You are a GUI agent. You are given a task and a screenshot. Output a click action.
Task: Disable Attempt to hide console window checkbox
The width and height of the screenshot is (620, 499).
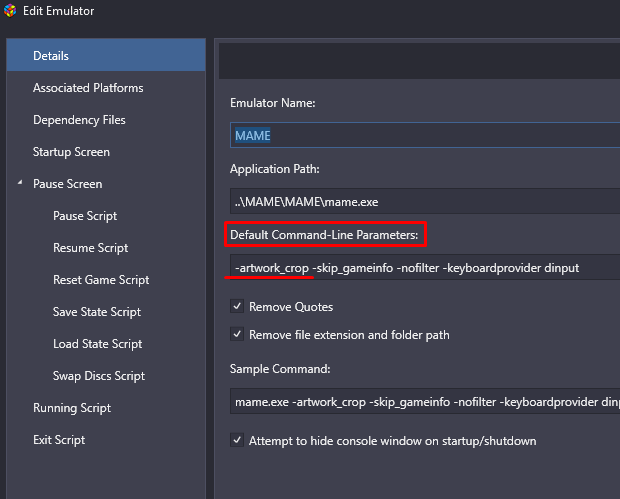point(237,440)
